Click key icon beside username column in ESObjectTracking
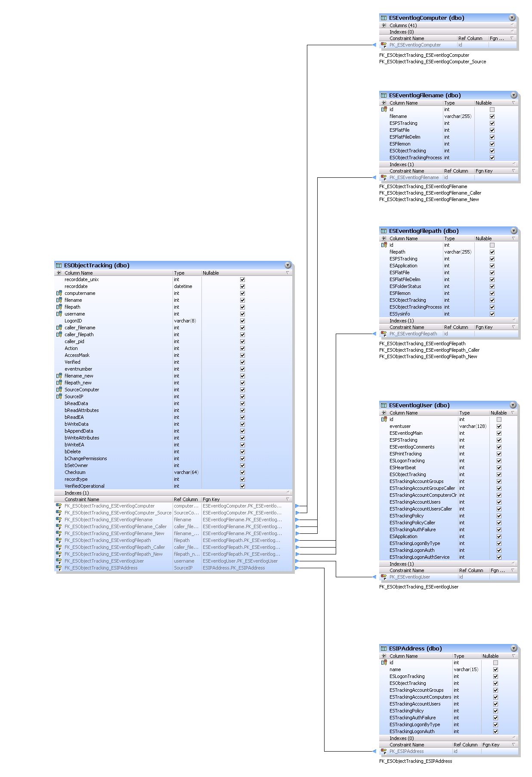Screen dimensions: 532x777 click(x=59, y=314)
